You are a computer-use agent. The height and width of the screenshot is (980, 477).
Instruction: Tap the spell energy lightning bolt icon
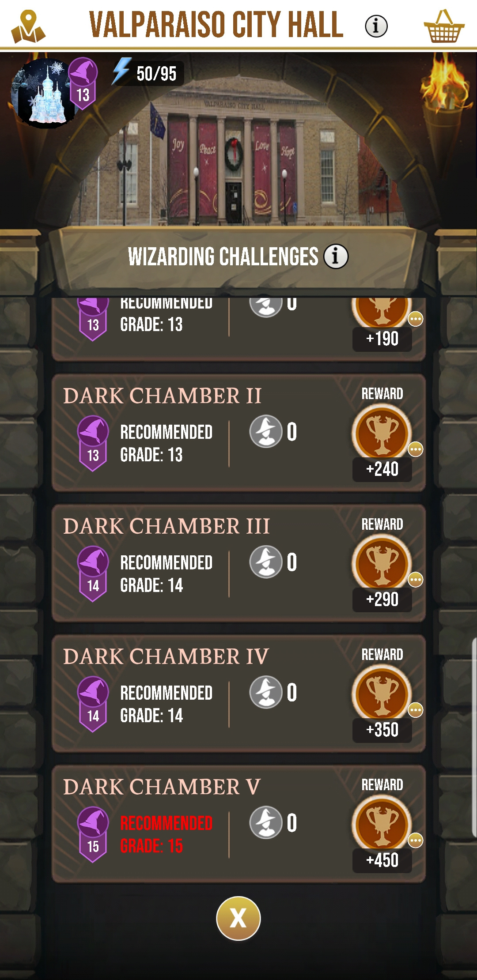[121, 72]
